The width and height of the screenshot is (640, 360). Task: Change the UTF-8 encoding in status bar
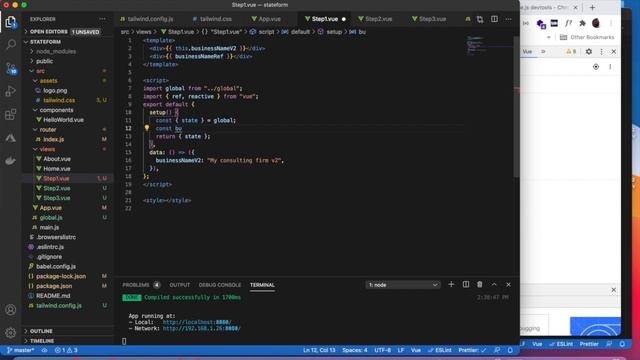382,350
